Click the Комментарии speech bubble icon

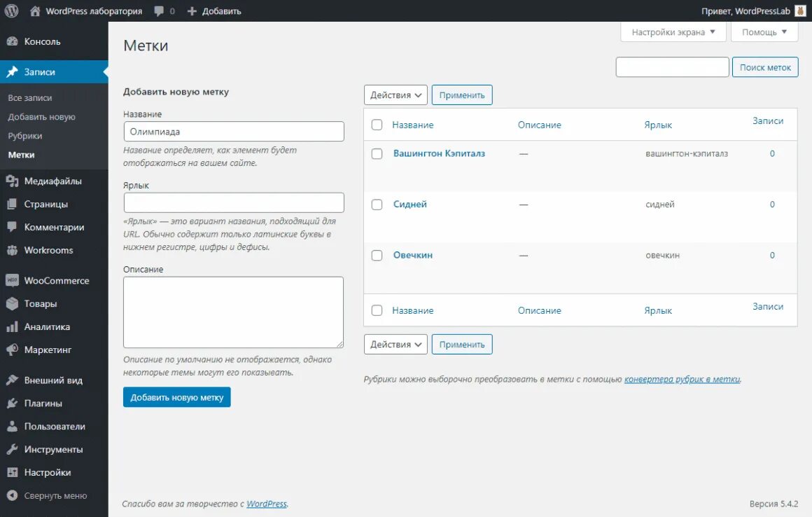coord(12,227)
